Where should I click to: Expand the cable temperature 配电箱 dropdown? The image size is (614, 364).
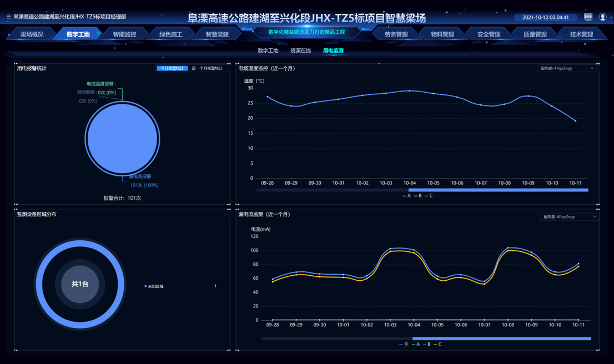pos(567,69)
